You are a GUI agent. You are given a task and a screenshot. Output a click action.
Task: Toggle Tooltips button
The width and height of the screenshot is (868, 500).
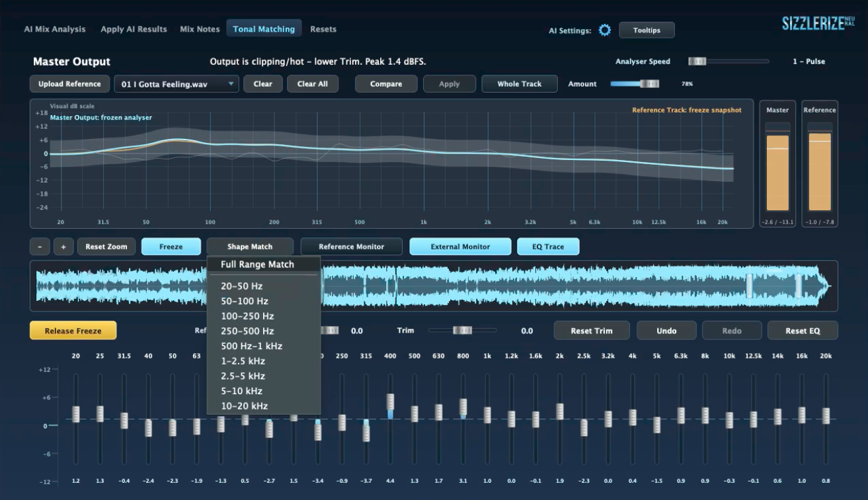tap(647, 30)
